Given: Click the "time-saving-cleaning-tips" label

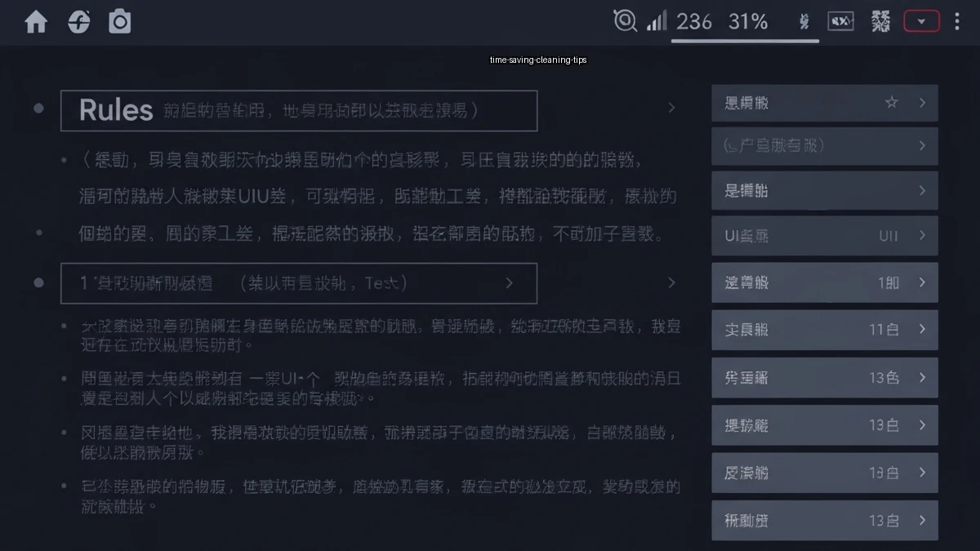Looking at the screenshot, I should [x=538, y=60].
